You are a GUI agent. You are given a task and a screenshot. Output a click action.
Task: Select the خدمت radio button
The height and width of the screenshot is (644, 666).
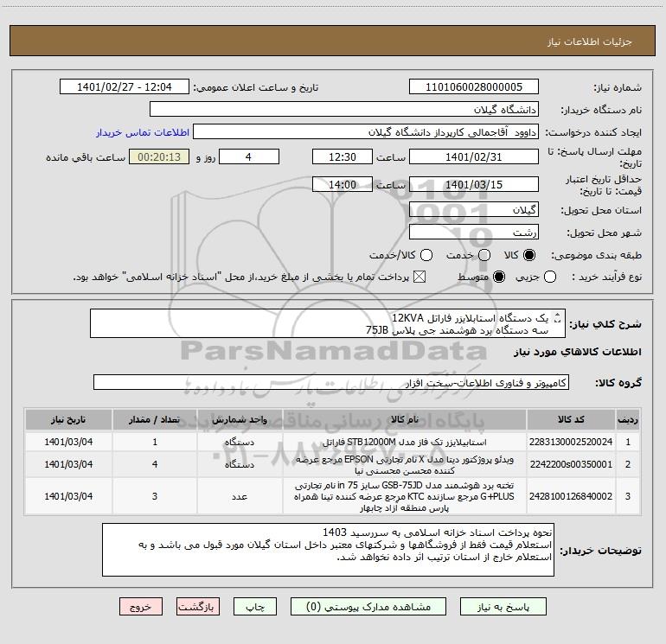(x=484, y=255)
